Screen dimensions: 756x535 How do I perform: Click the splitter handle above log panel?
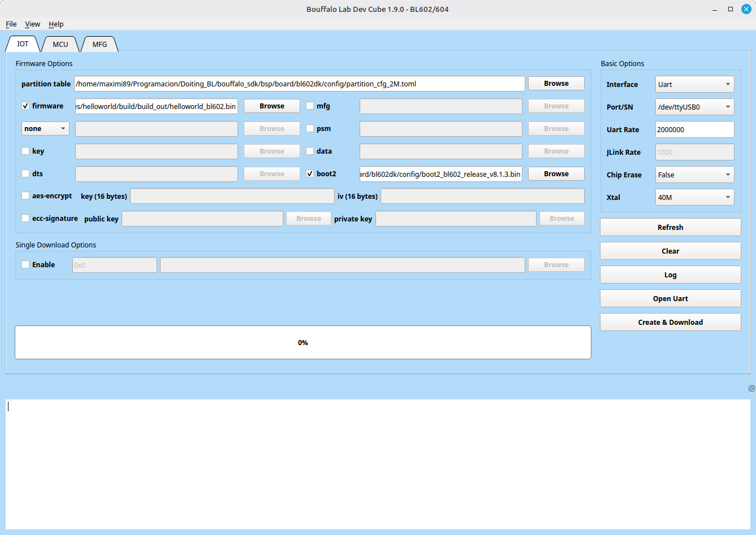click(x=378, y=381)
